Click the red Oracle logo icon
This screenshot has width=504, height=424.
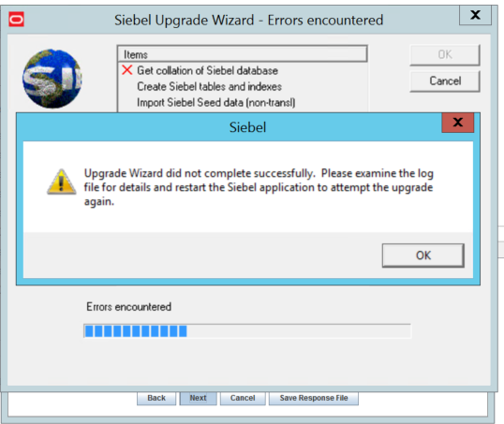click(16, 20)
